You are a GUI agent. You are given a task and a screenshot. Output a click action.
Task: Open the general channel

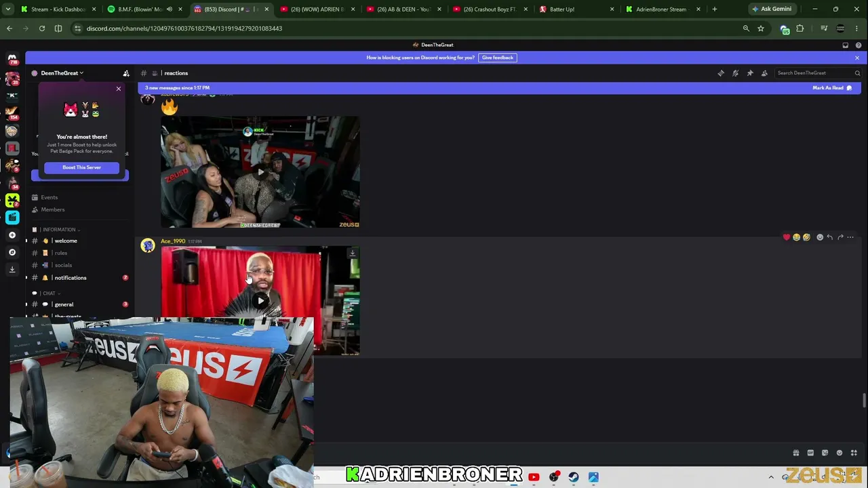79,305
